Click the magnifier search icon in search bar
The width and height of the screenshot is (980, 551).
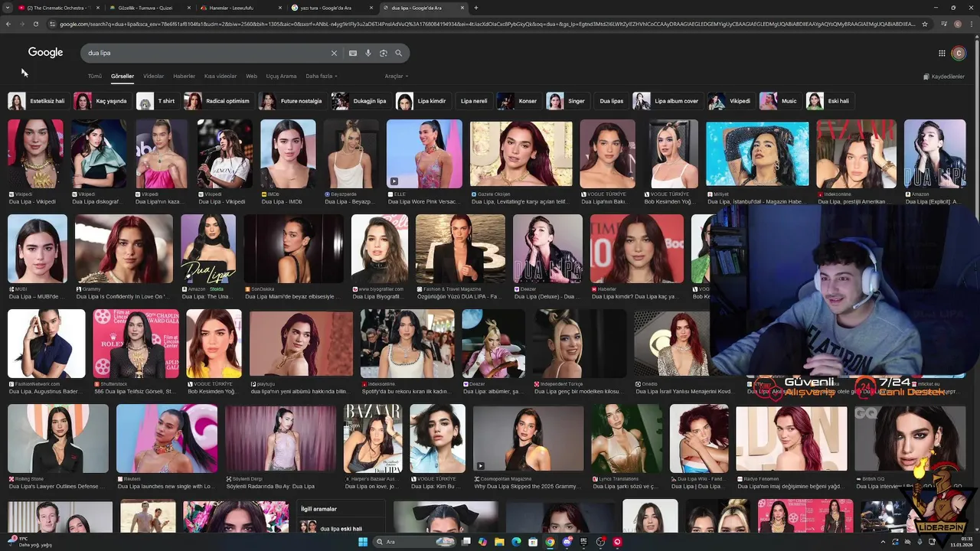pos(399,54)
